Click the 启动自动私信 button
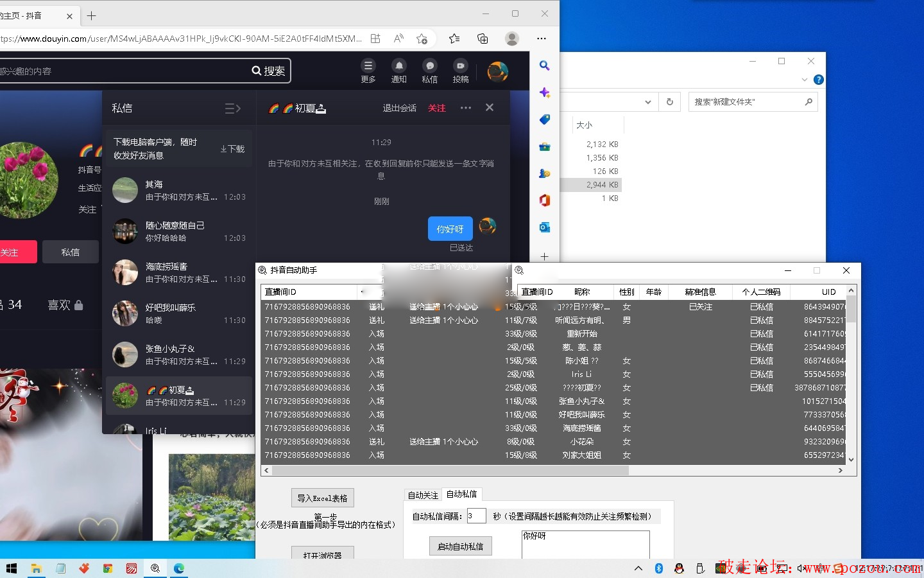The image size is (924, 578). click(x=460, y=547)
